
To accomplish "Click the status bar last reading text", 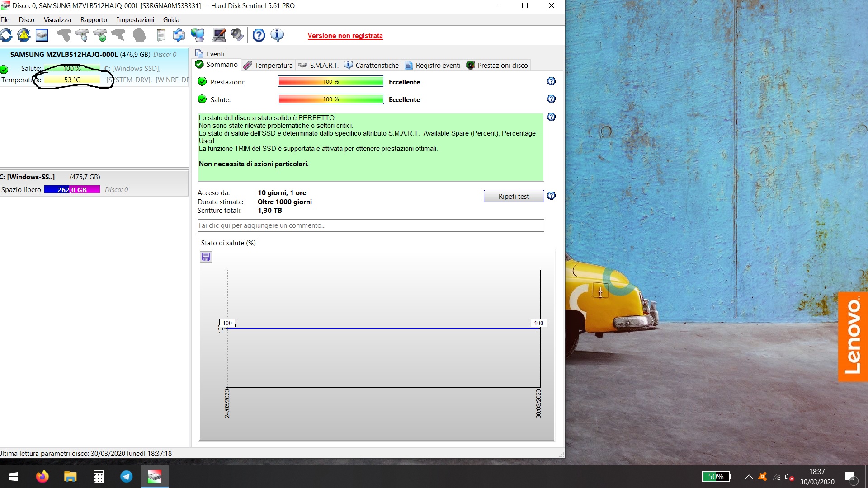I will point(86,454).
